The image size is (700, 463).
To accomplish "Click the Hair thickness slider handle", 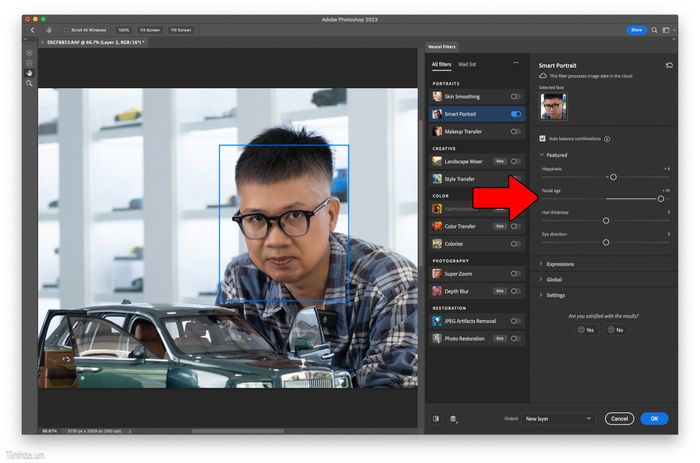I will pos(606,221).
